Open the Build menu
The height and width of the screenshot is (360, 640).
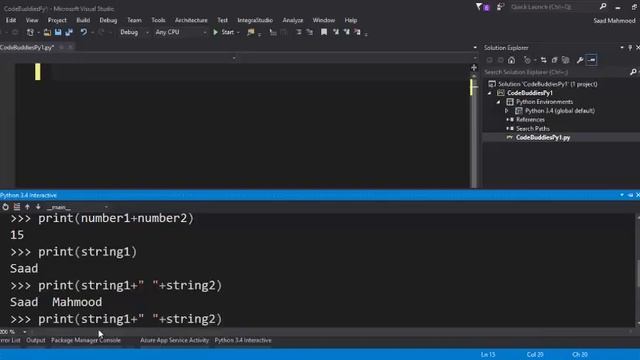(83, 20)
